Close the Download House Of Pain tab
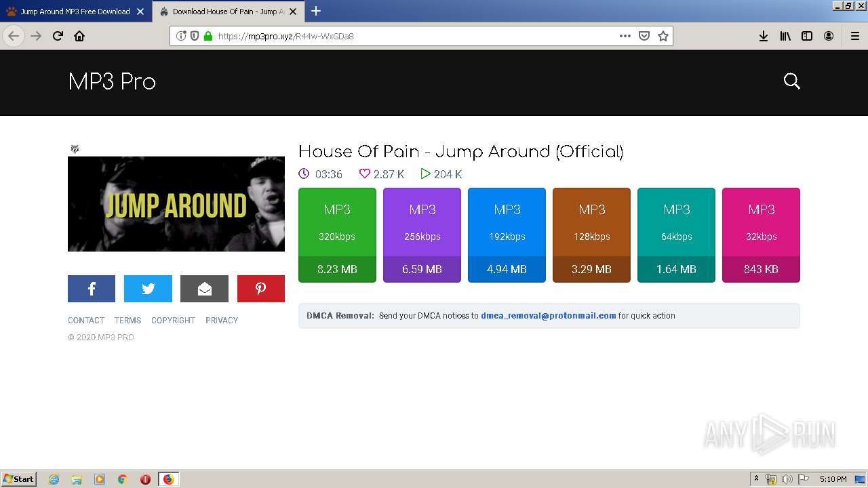Image resolution: width=868 pixels, height=488 pixels. tap(292, 12)
